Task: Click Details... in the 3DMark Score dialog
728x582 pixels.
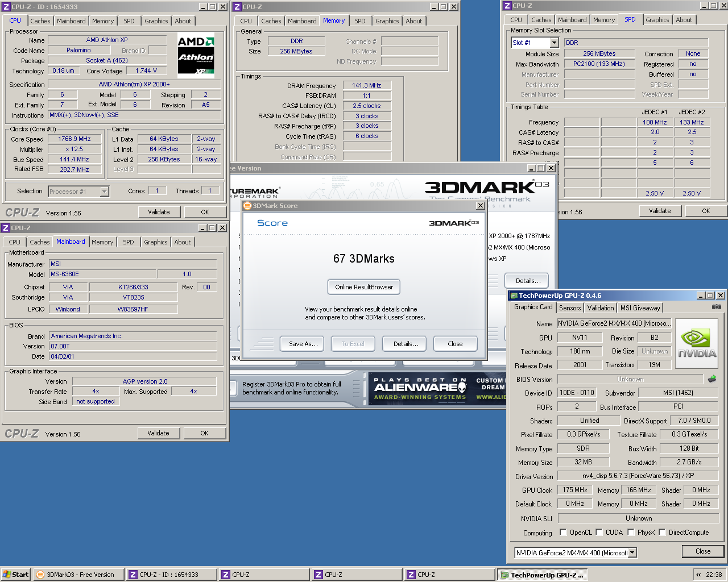Action: (406, 344)
